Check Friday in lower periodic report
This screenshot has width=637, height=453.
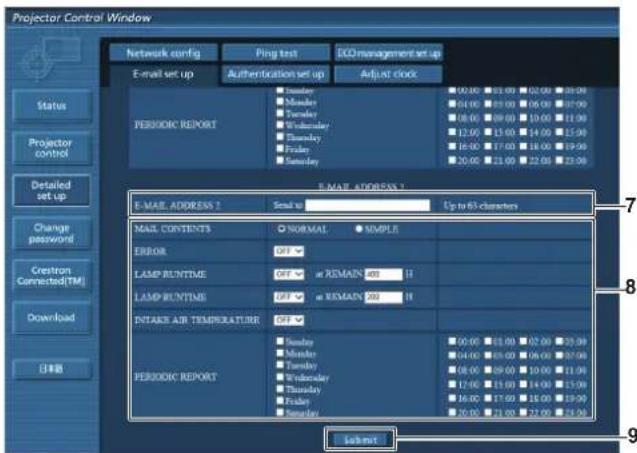(280, 401)
